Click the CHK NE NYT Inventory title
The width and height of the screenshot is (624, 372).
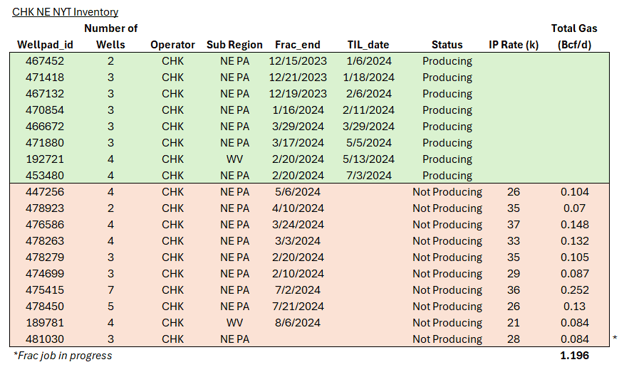click(65, 12)
